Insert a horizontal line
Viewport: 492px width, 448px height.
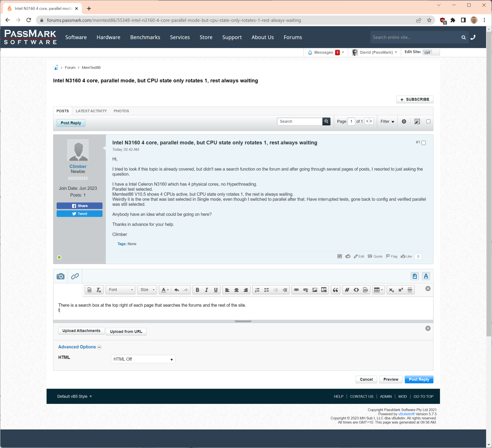coord(410,290)
